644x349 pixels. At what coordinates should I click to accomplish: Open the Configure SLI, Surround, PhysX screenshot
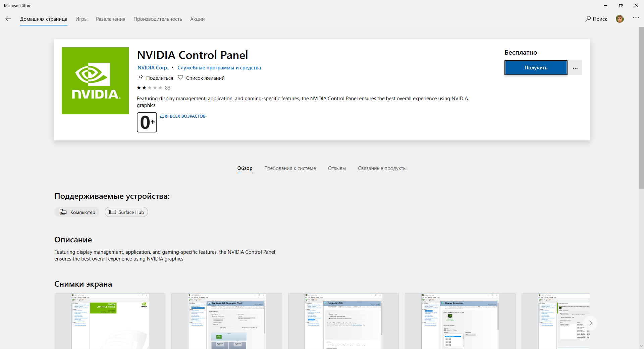(227, 321)
